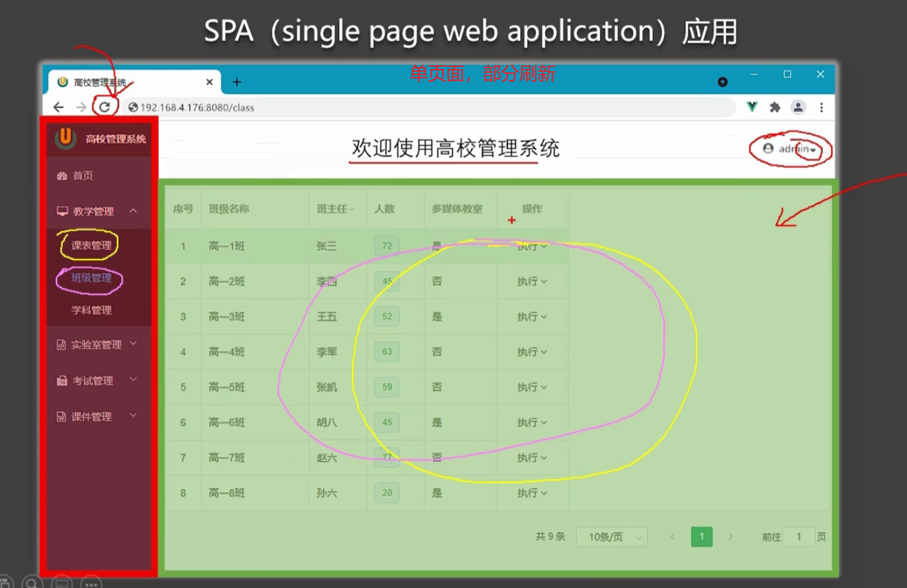Minimize the browser window
The height and width of the screenshot is (588, 907).
(754, 75)
